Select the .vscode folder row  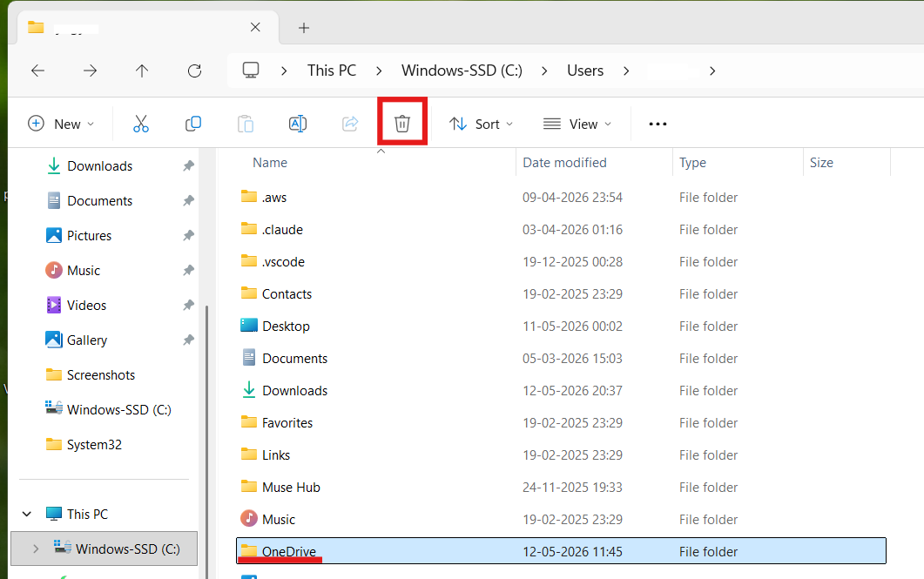tap(561, 261)
